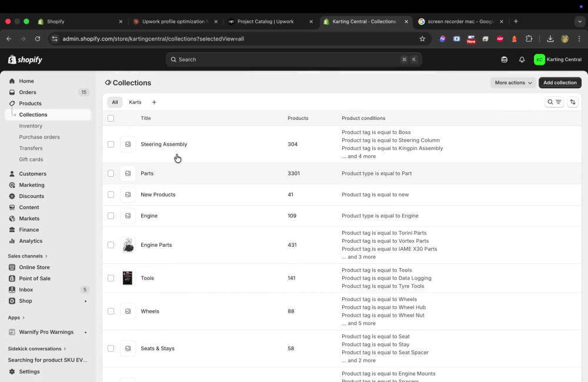Click the Add collection button

click(x=560, y=83)
